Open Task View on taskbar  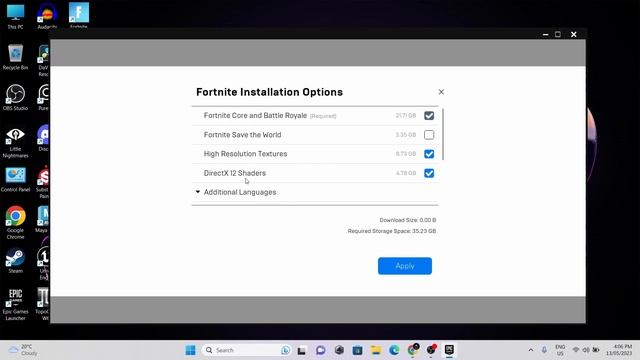coord(302,350)
